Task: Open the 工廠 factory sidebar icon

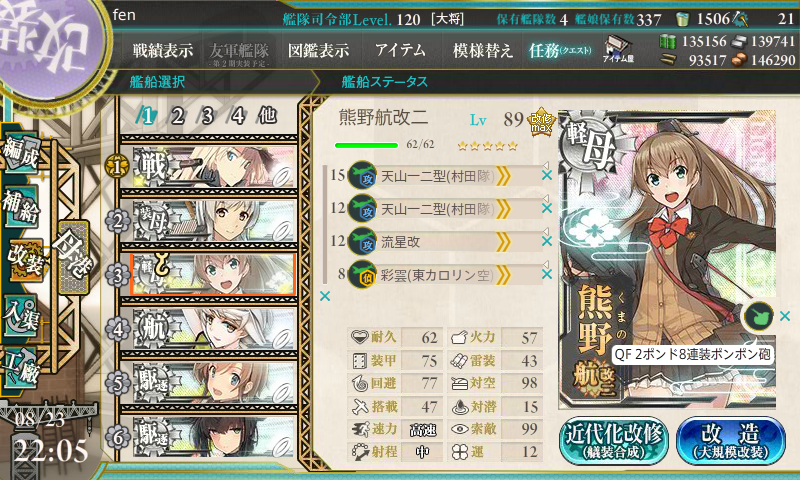Action: 21,366
